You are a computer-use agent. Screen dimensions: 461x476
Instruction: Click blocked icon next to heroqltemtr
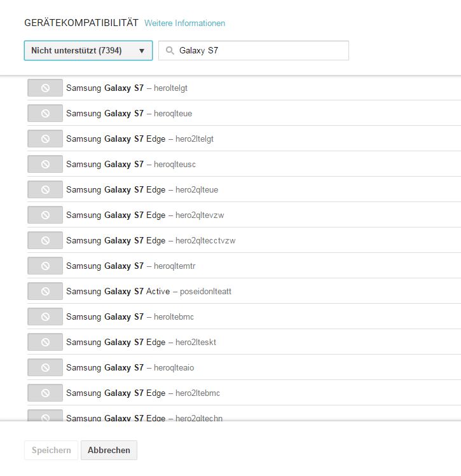tap(45, 266)
